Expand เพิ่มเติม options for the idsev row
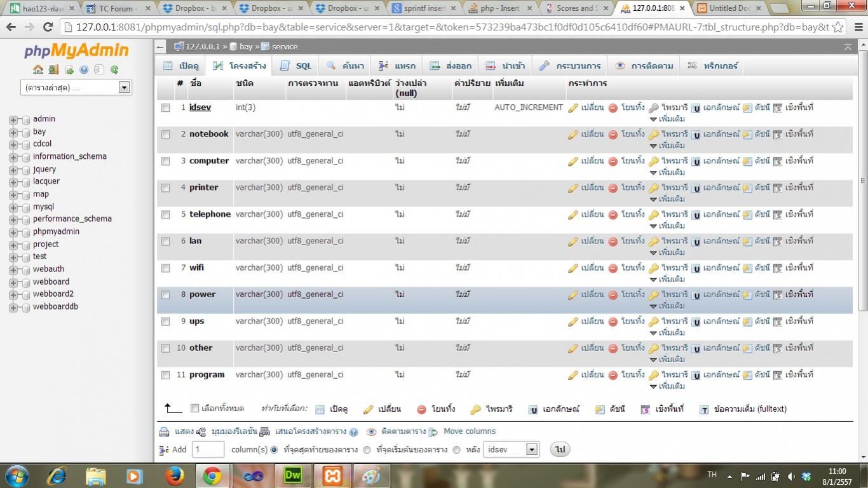Screen dimensions: 868x488 [667, 119]
